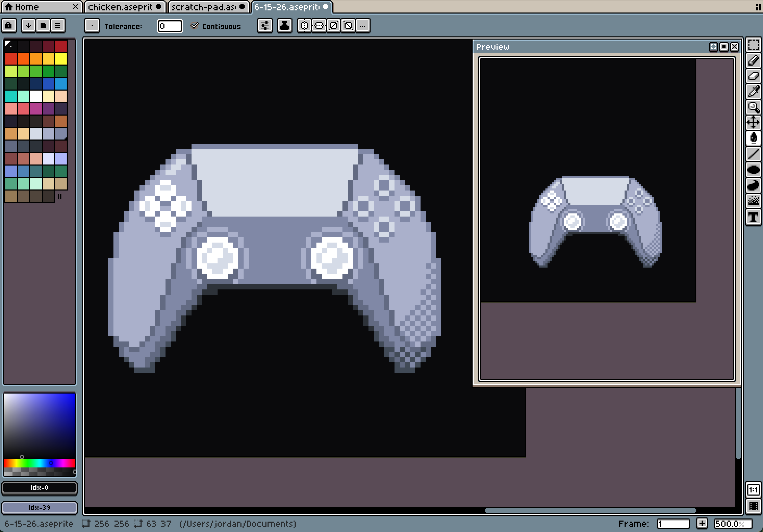This screenshot has height=532, width=763.
Task: Toggle right diagonal symmetry mode
Action: pyautogui.click(x=334, y=26)
